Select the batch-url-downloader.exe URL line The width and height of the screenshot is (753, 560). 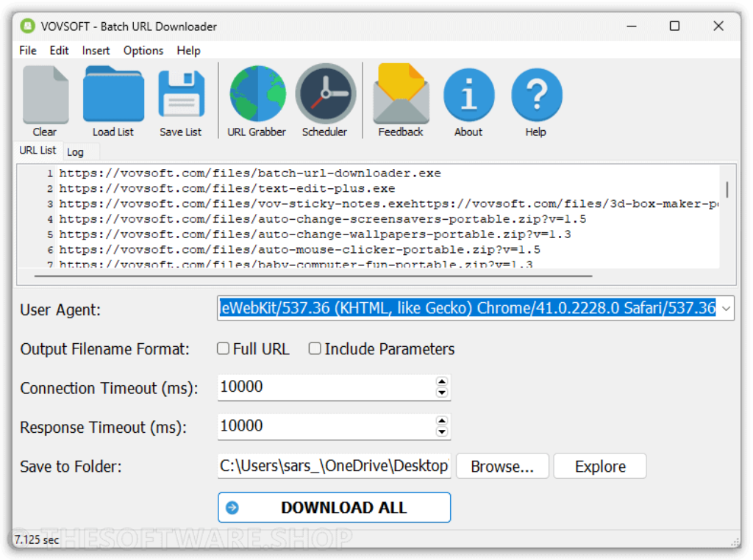coord(250,173)
